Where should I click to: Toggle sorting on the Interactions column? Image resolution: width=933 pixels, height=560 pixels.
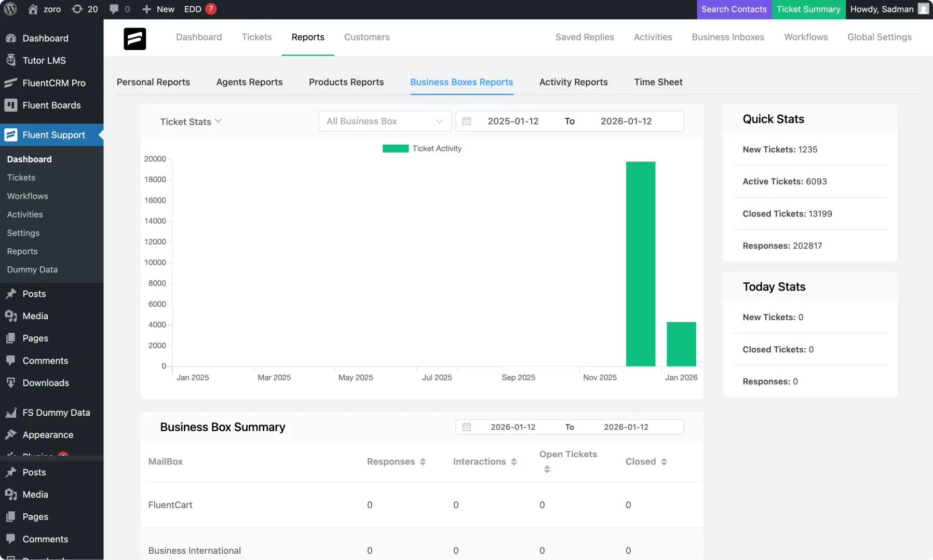tap(514, 461)
